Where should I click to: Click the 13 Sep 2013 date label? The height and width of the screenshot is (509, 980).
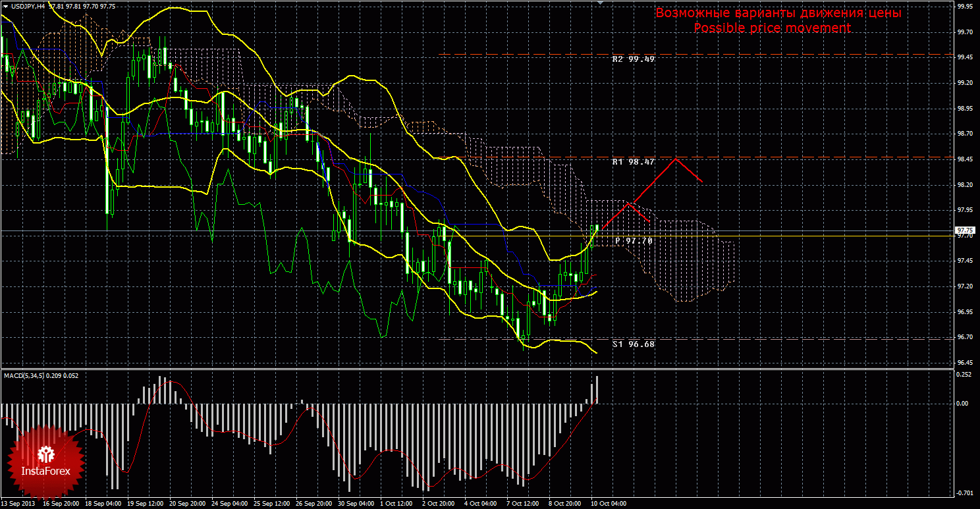point(19,504)
